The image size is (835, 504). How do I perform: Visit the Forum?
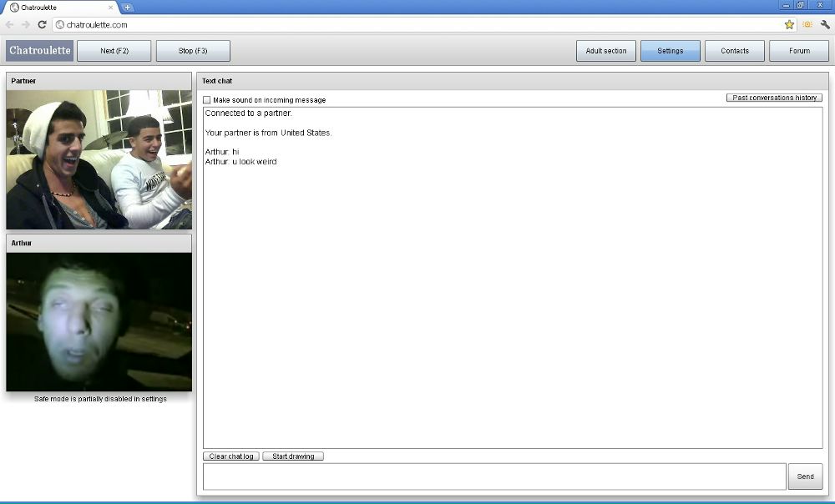tap(799, 51)
